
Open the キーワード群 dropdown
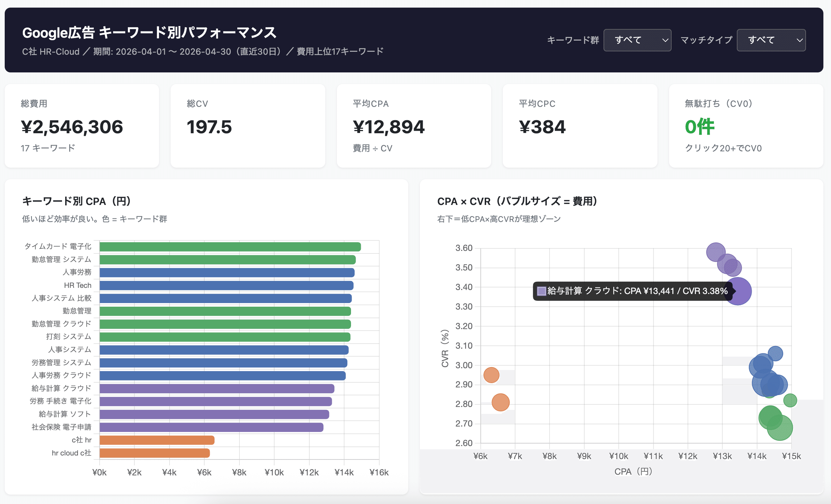coord(637,40)
